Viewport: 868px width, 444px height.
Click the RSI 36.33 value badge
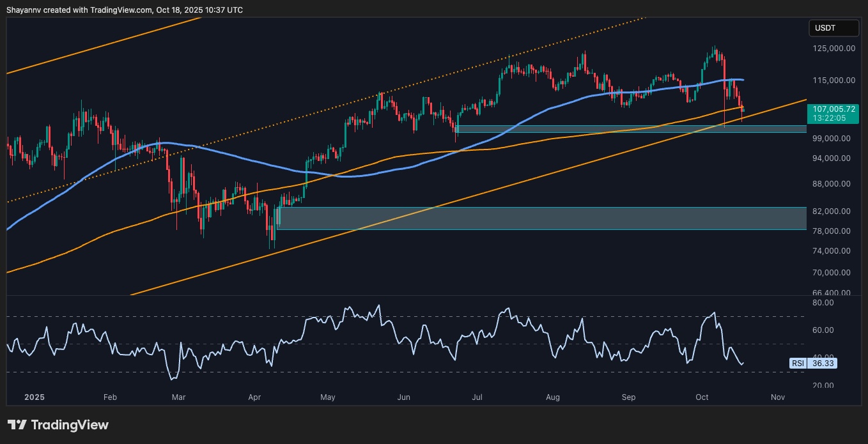pyautogui.click(x=823, y=364)
